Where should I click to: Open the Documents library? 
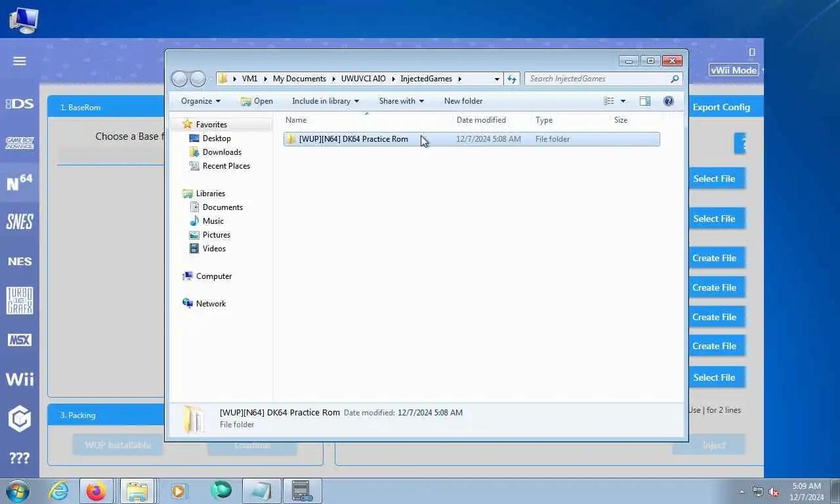coord(222,207)
